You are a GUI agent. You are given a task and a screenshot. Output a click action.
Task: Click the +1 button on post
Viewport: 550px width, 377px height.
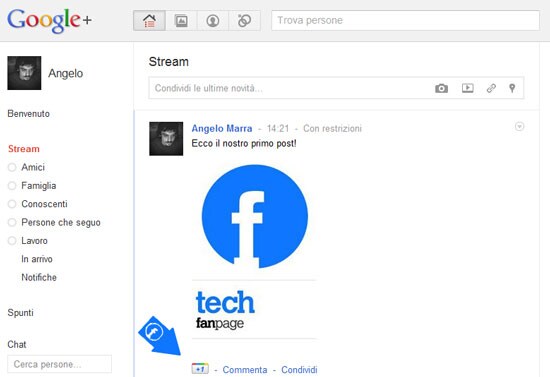pos(200,369)
